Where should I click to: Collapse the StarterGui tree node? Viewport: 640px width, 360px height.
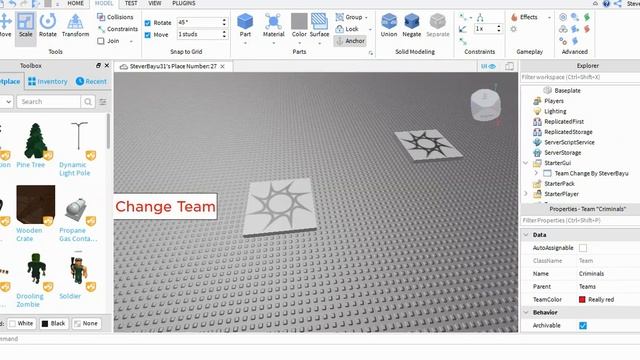pyautogui.click(x=526, y=163)
